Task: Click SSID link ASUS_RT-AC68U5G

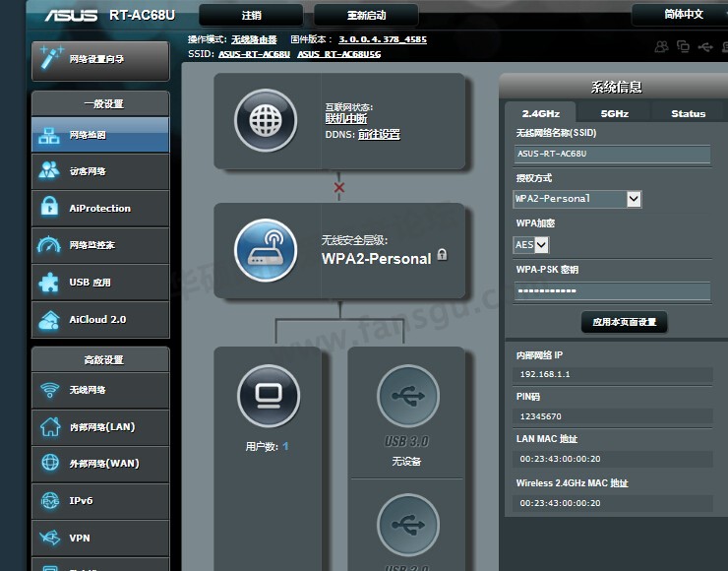Action: coord(339,54)
